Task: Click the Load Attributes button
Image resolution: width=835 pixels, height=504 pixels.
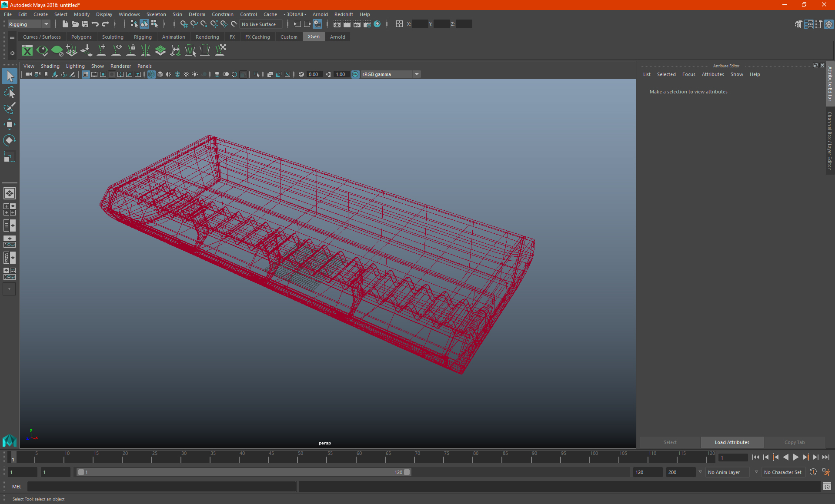Action: [x=732, y=442]
